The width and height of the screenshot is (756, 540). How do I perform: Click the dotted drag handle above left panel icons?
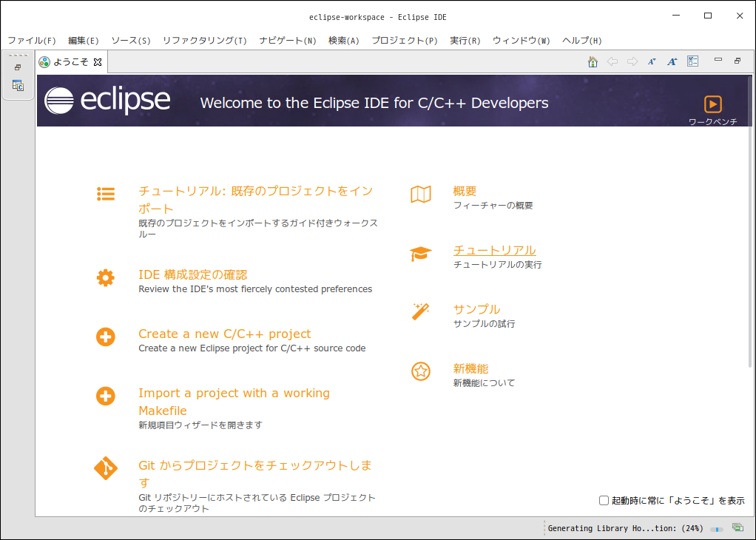click(18, 55)
